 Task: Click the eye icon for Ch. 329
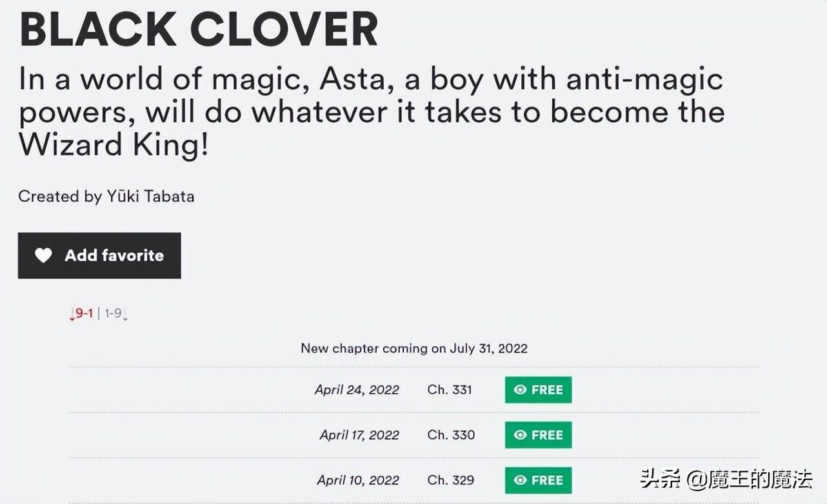pyautogui.click(x=520, y=480)
